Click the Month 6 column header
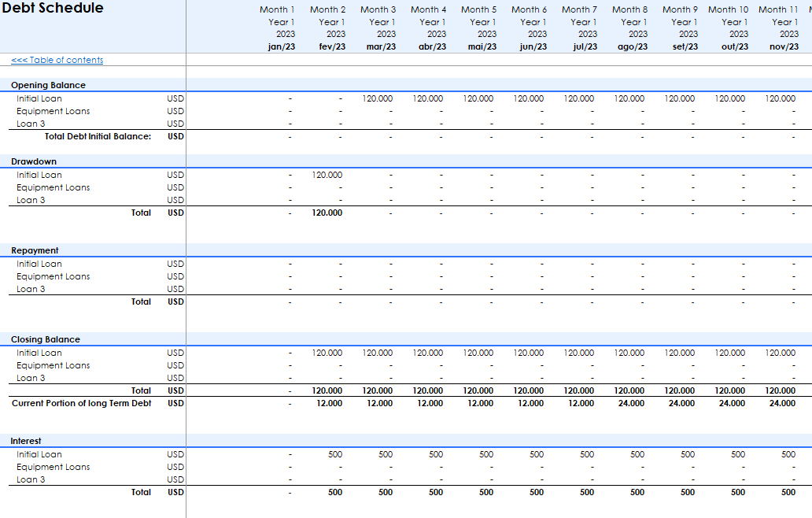Image resolution: width=812 pixels, height=518 pixels. pos(529,9)
